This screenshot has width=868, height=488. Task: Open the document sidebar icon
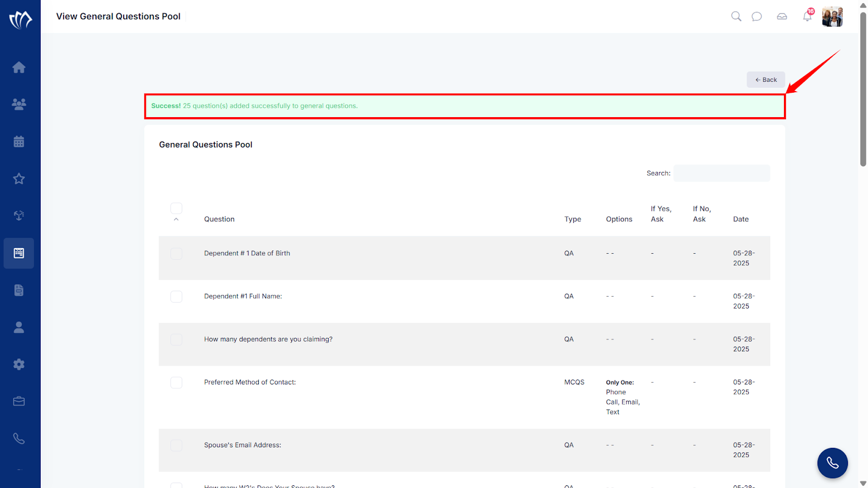coord(19,290)
